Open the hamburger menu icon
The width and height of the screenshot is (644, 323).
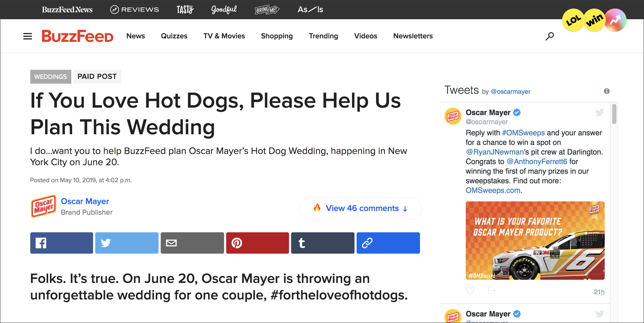point(27,36)
